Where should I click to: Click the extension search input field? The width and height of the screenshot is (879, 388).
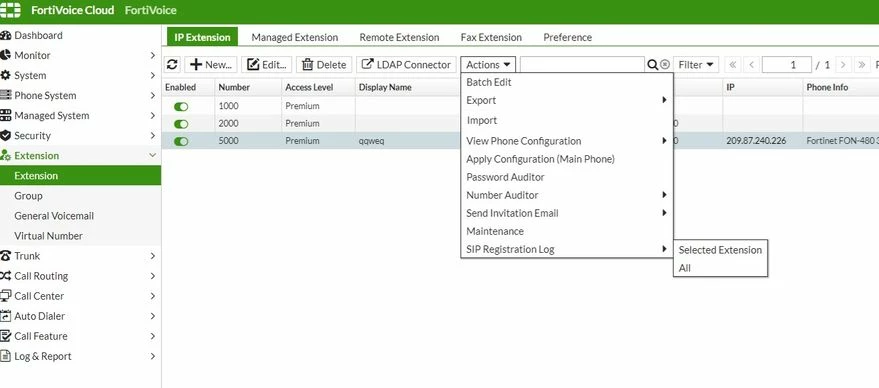coord(582,65)
